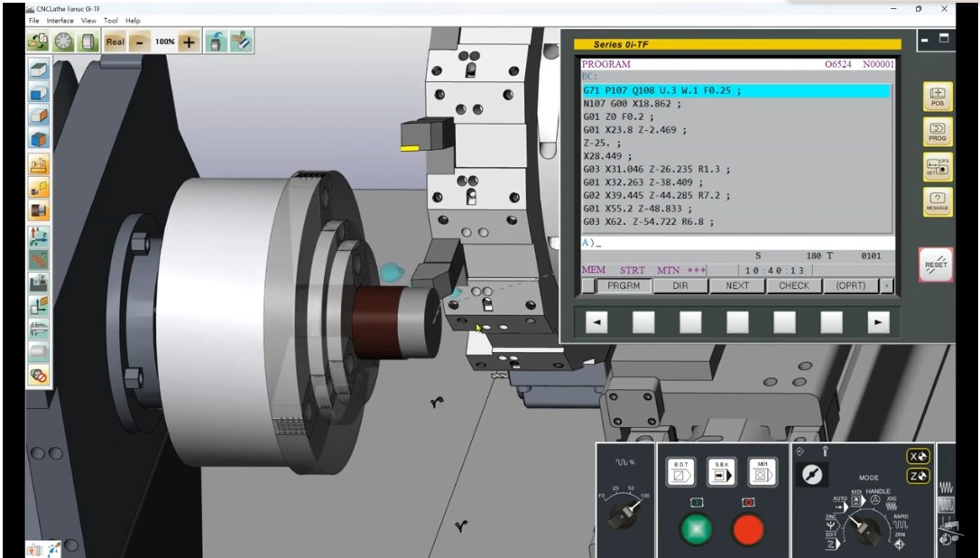Hit the RESET key
Screen dimensions: 980x558
pos(936,265)
